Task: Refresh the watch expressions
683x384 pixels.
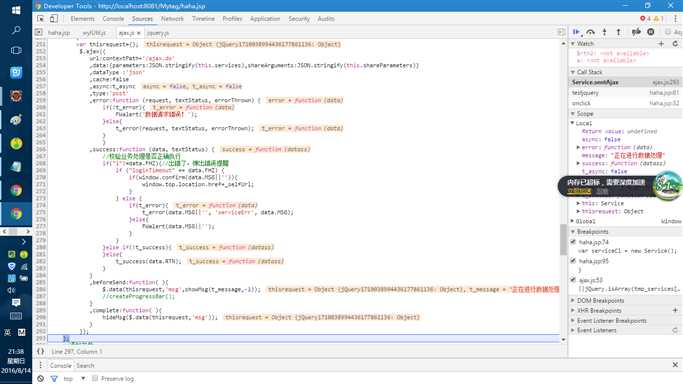Action: [x=675, y=44]
